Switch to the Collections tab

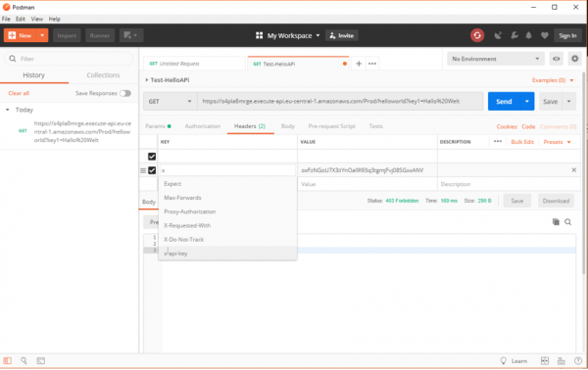pos(103,75)
